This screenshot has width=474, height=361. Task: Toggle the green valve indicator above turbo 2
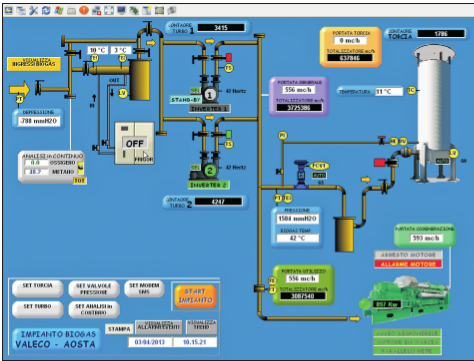[229, 134]
